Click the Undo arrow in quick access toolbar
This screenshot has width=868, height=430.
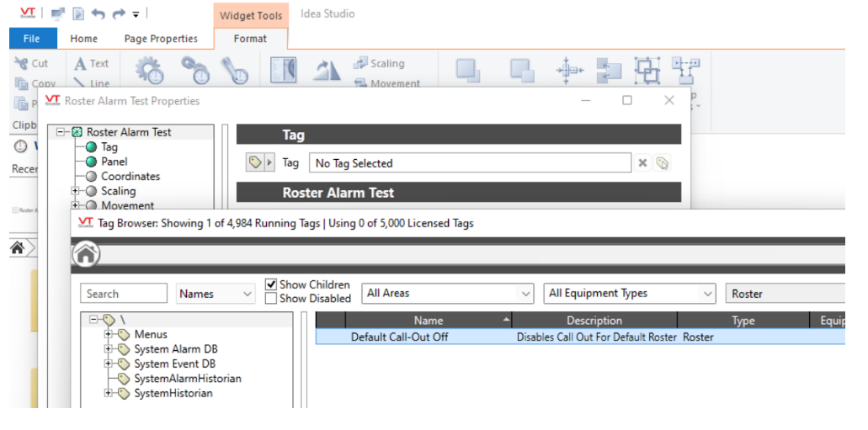(99, 13)
